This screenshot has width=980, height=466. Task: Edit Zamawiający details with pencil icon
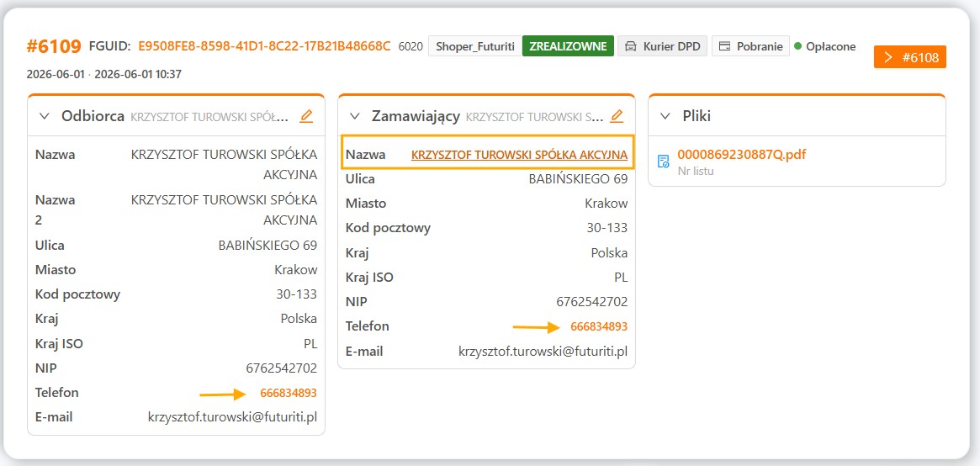617,116
